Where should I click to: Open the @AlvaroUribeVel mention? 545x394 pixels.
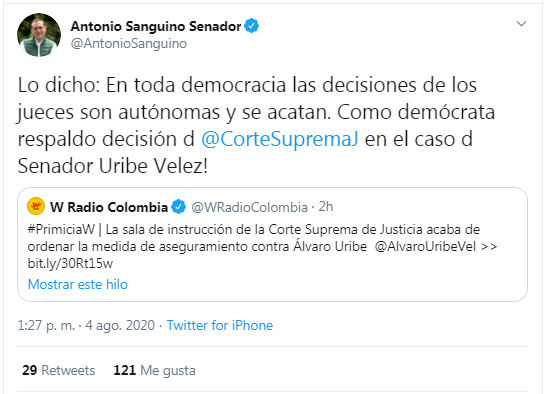click(425, 247)
